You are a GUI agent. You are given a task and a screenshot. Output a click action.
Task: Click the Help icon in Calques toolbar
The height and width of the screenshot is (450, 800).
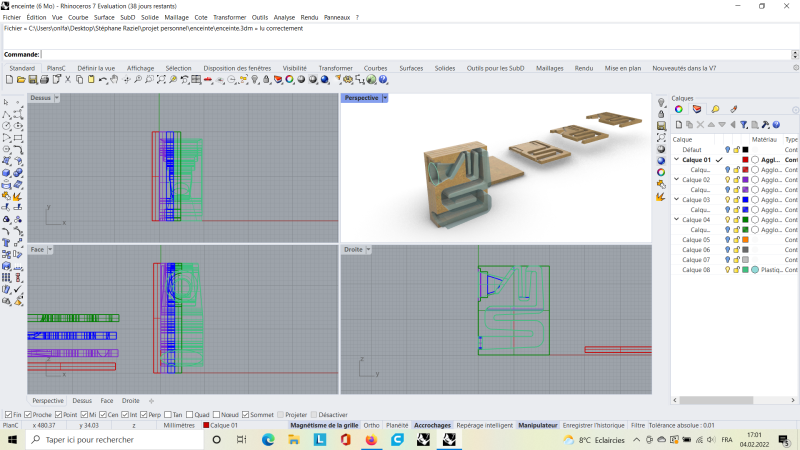(776, 124)
